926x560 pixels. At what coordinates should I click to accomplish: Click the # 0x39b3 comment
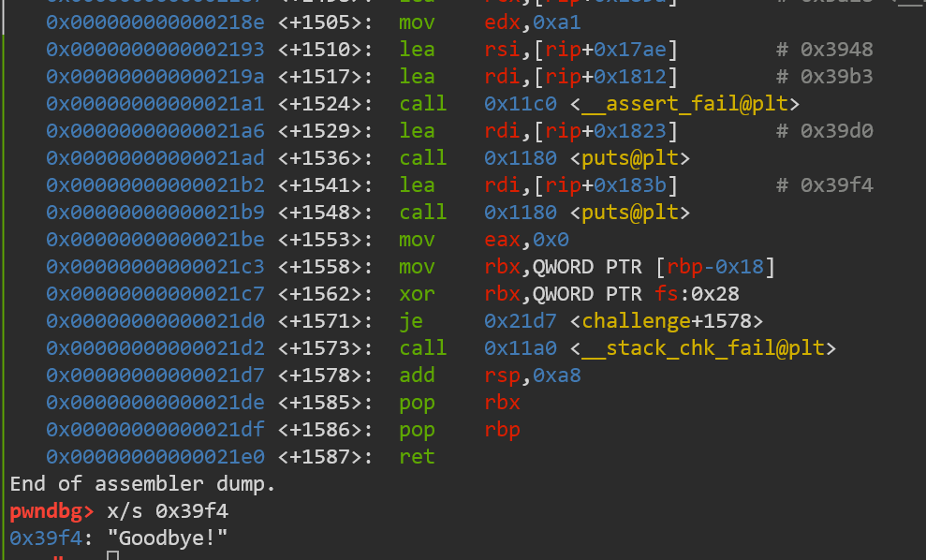pos(825,76)
